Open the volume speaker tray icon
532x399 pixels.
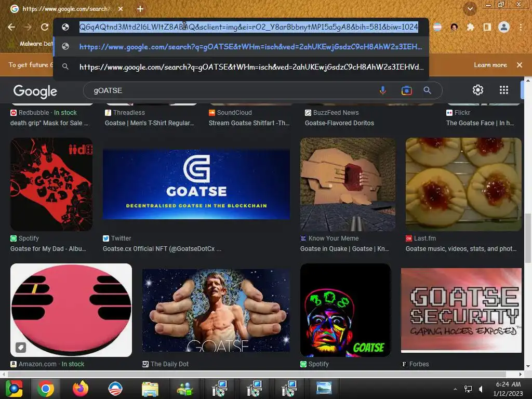481,389
